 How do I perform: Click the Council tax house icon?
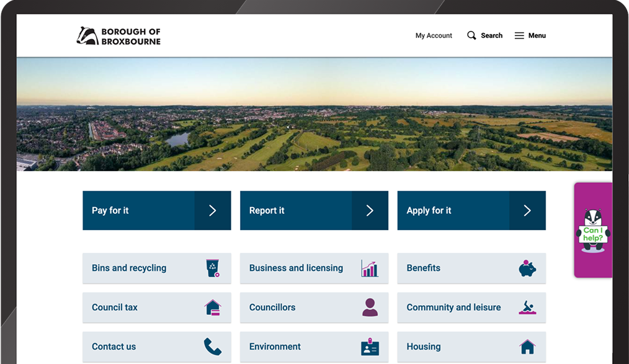pos(213,308)
